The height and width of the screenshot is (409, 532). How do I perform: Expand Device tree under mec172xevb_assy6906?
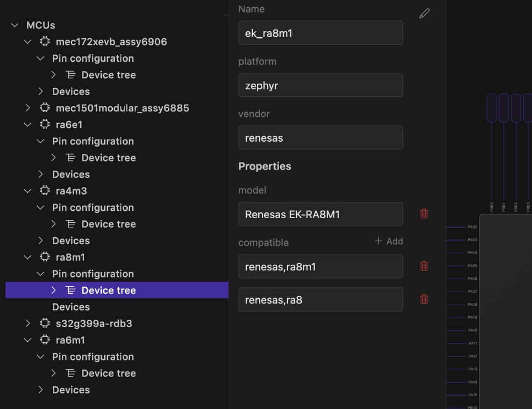pos(54,75)
